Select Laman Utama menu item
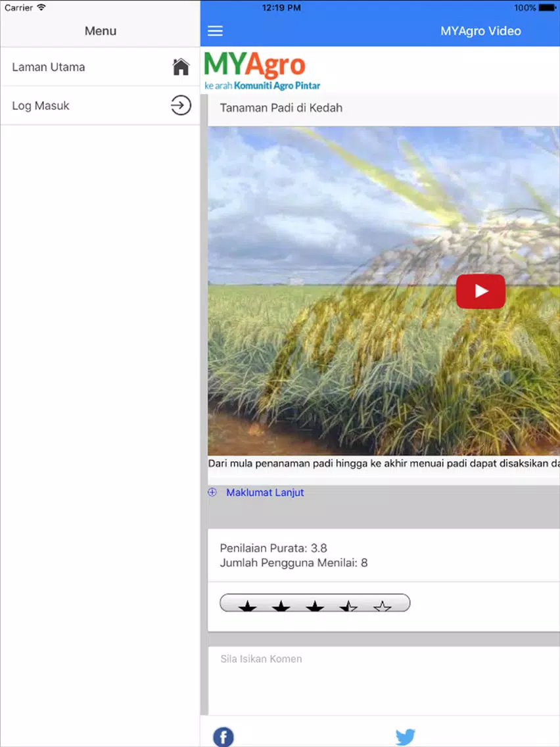The height and width of the screenshot is (747, 560). pos(100,66)
